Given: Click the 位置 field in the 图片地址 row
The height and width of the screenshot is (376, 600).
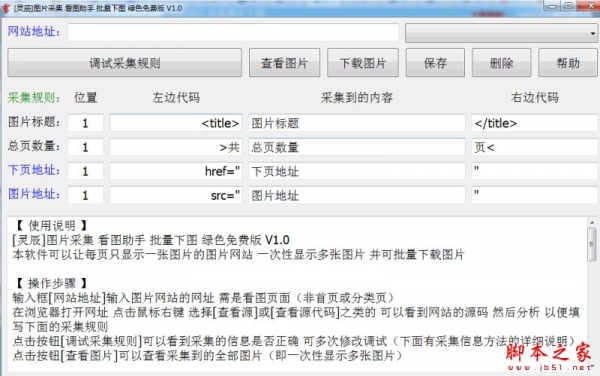Looking at the screenshot, I should tap(85, 195).
